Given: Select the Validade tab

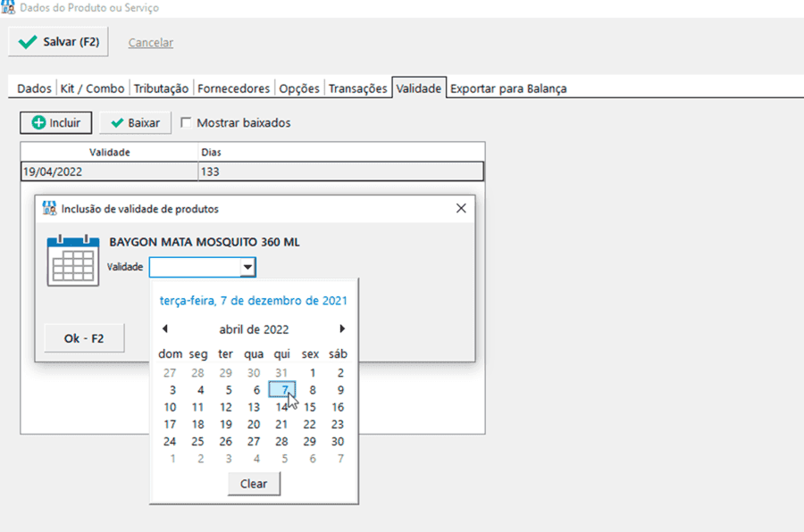Looking at the screenshot, I should (x=419, y=87).
